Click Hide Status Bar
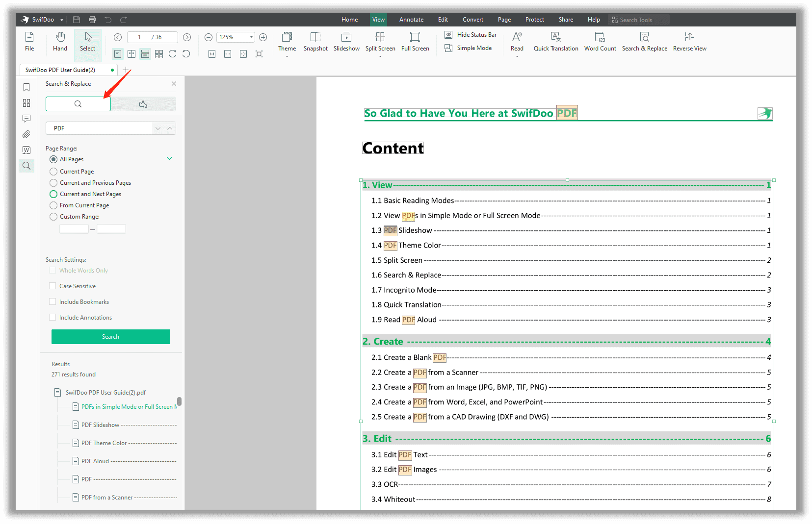 click(x=471, y=35)
